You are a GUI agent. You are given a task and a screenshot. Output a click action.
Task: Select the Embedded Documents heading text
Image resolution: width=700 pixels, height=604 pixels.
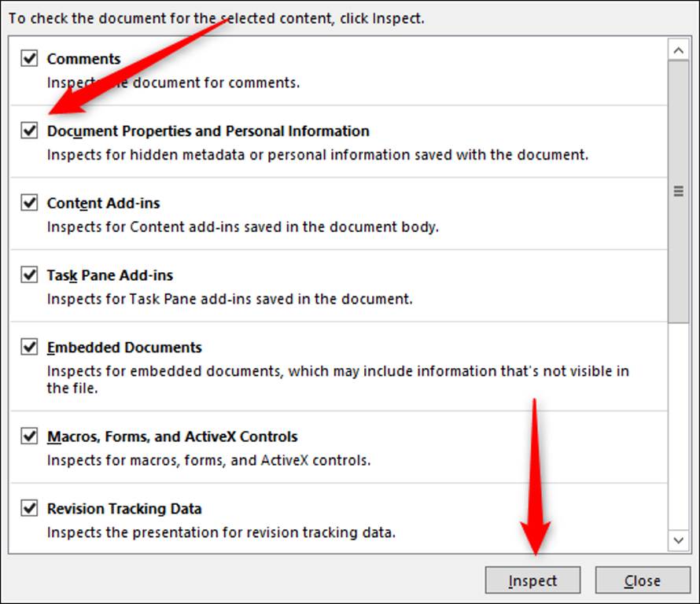[124, 346]
